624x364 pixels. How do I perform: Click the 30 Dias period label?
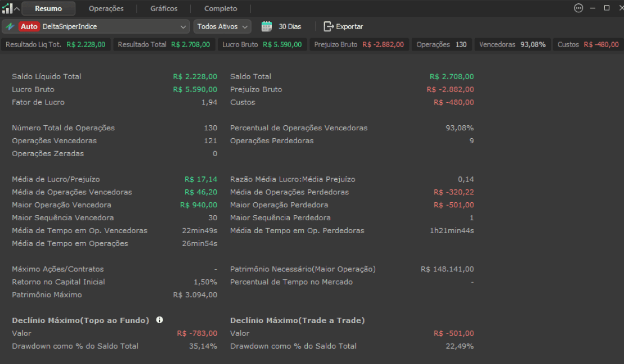tap(290, 26)
